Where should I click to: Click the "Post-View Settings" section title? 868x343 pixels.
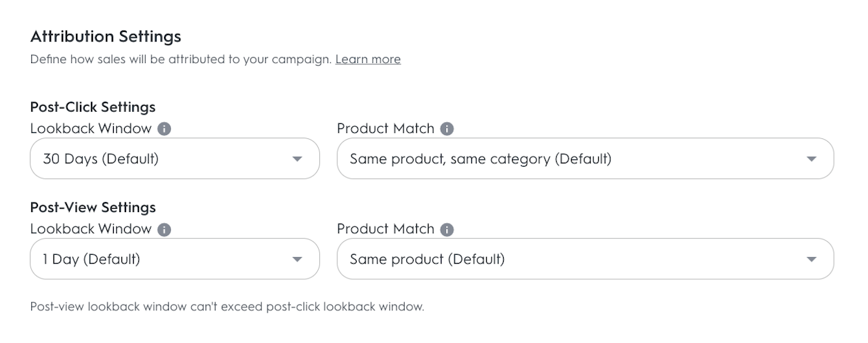tap(93, 207)
